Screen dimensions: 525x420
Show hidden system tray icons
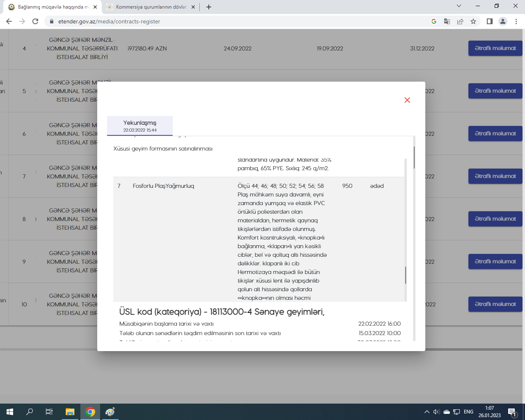(427, 412)
